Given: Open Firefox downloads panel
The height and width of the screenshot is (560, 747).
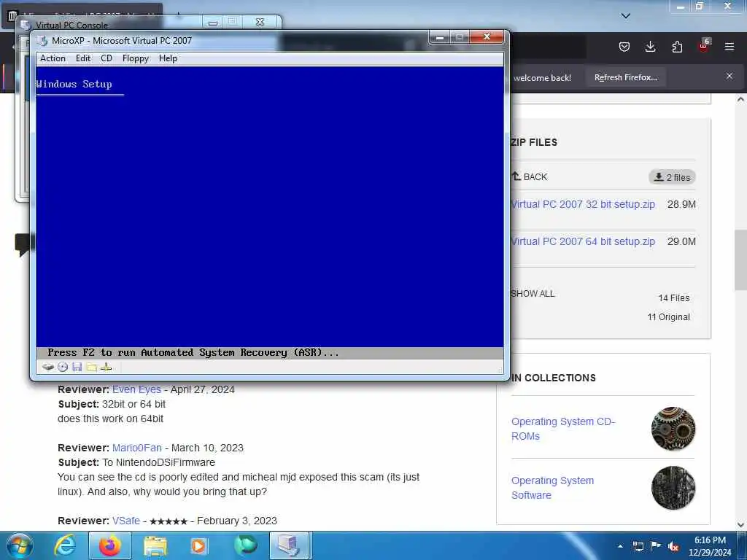Looking at the screenshot, I should [650, 47].
